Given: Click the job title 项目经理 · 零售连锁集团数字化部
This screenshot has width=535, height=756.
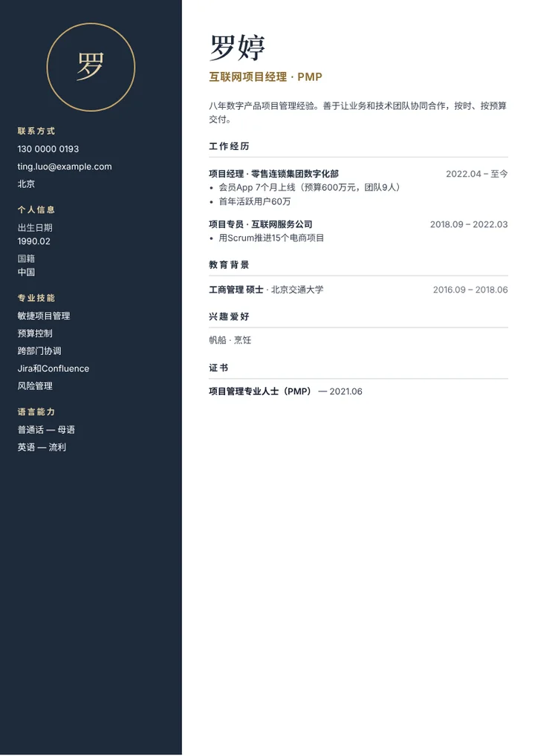Looking at the screenshot, I should (x=274, y=174).
